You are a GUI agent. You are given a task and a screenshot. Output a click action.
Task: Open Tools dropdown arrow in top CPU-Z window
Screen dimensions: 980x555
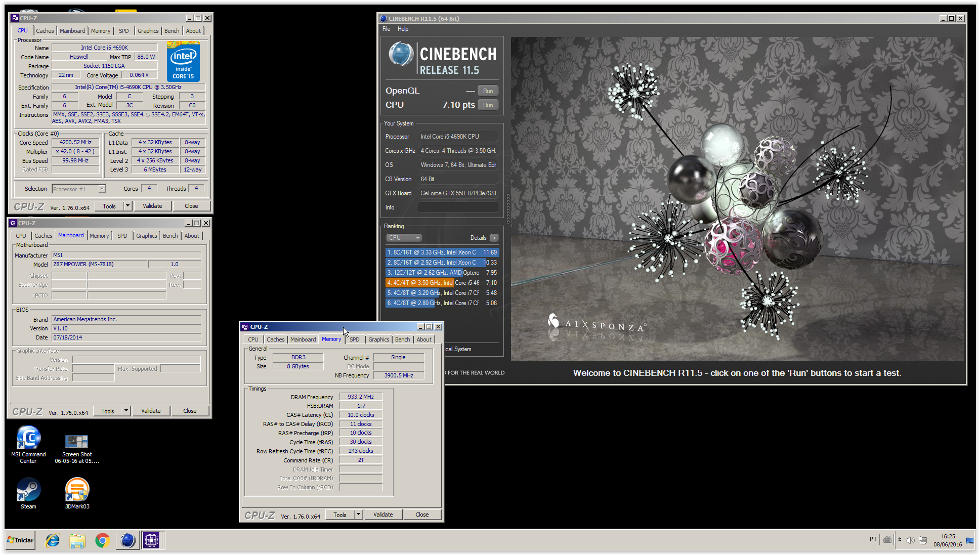[127, 206]
